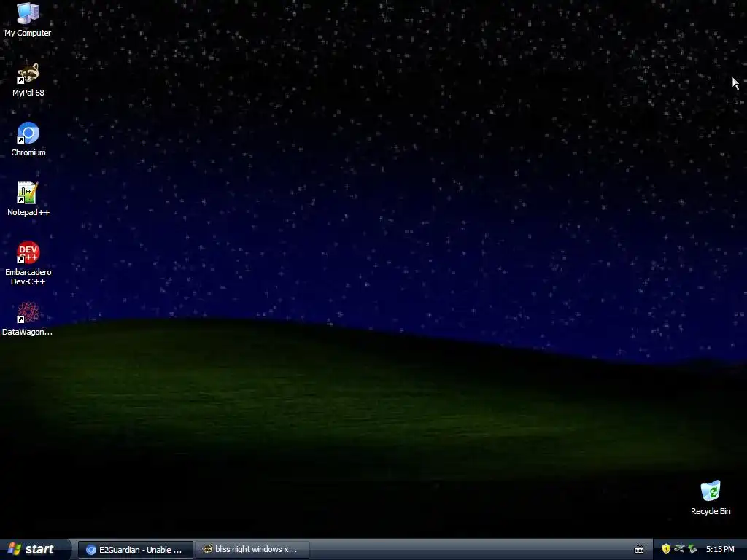Switch to E2Guardian Chromium taskbar window
This screenshot has width=747, height=560.
point(135,550)
